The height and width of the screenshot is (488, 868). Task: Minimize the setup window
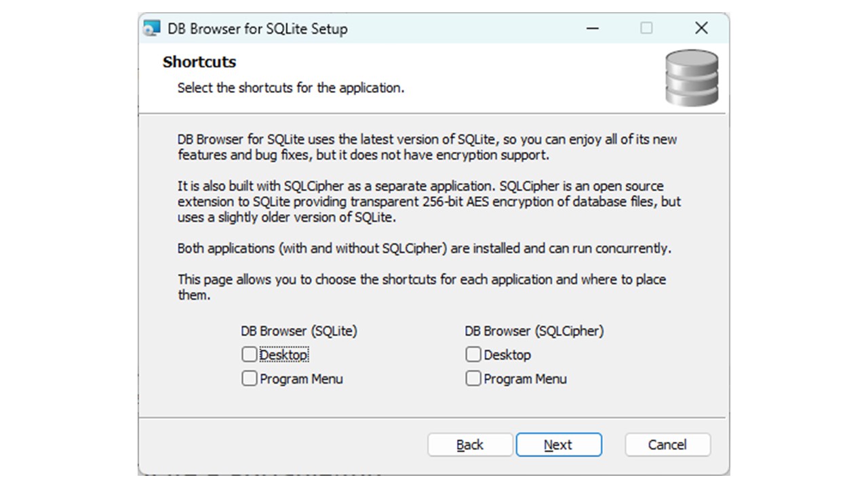(x=592, y=28)
